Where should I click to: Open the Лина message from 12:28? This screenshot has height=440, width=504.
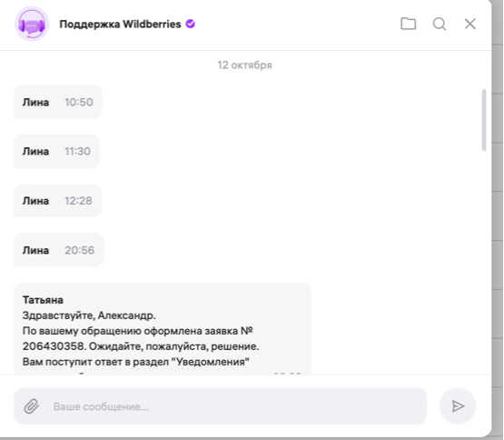tap(57, 201)
